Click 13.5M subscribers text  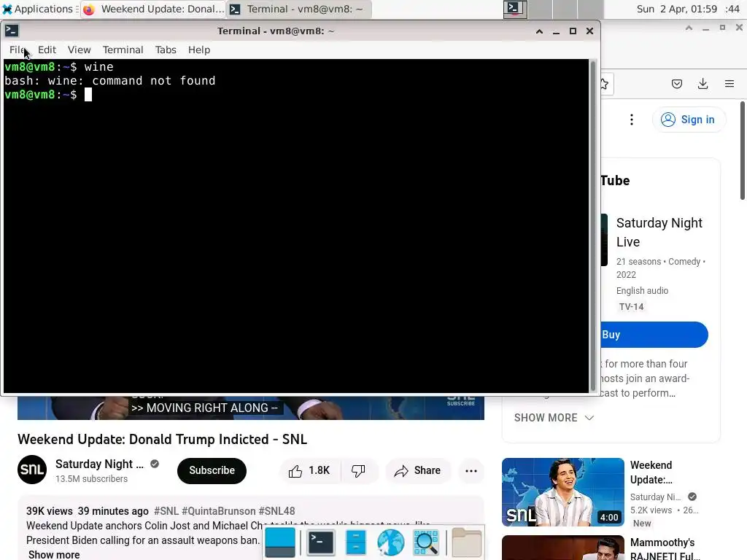pos(91,479)
